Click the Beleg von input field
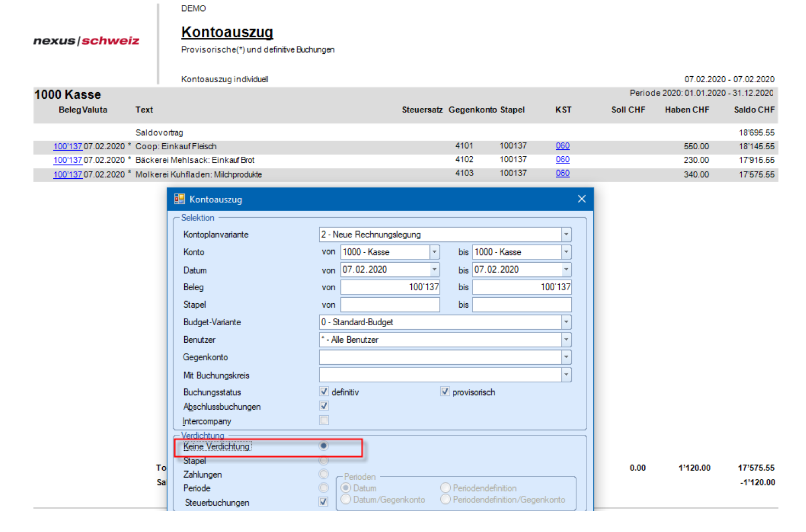806x532 pixels. (x=390, y=287)
